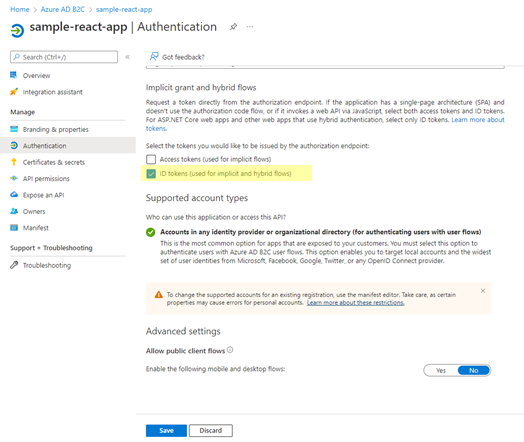Click the API permissions icon
The image size is (524, 442).
(14, 178)
